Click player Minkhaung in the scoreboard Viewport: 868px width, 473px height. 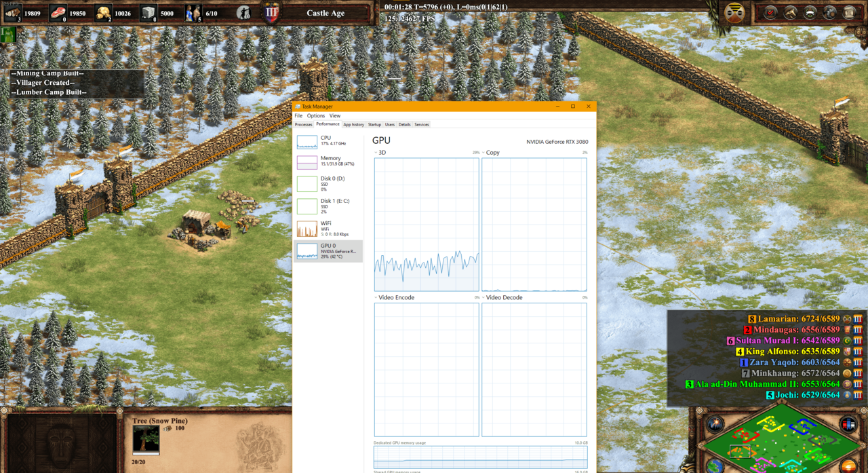pos(791,373)
